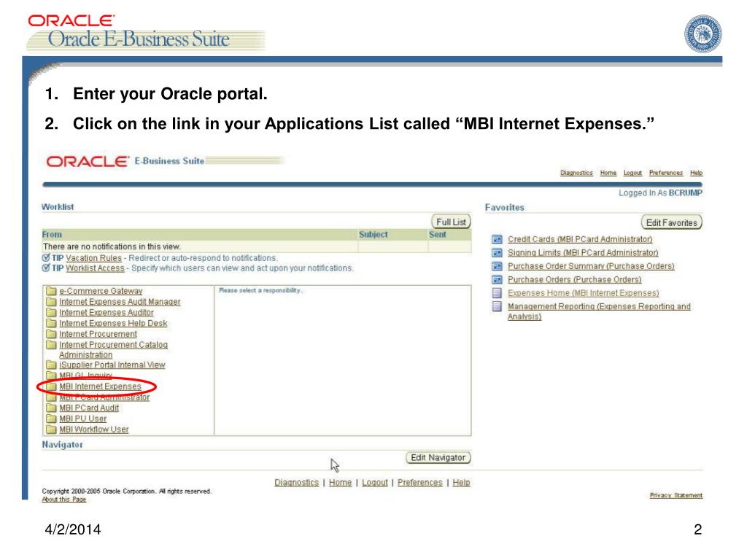Viewport: 747px width, 560px height.
Task: Click Diagnostics in the top menu
Action: (x=576, y=173)
